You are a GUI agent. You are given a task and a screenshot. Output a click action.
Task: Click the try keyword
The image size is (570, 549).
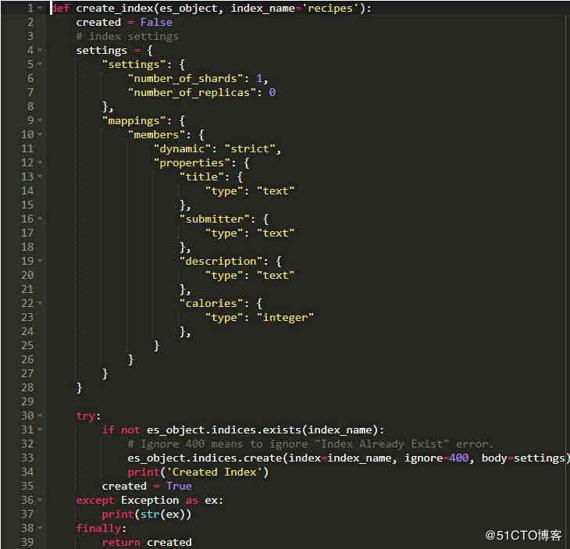[x=86, y=416]
